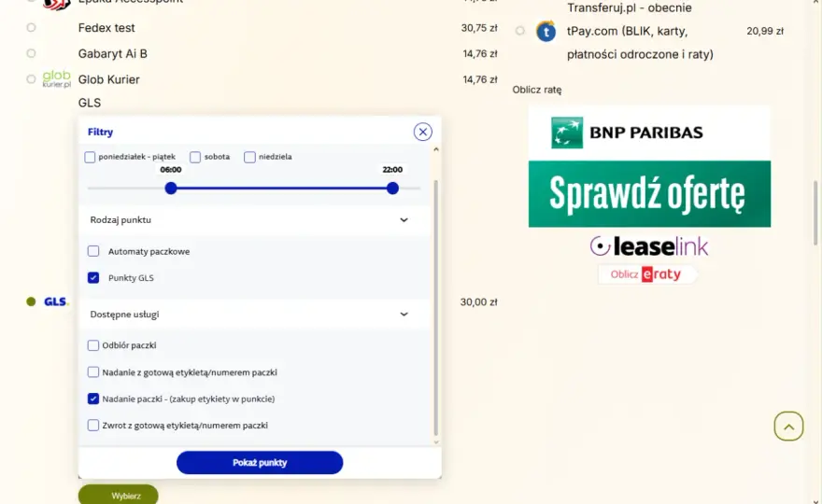Click the 30,00 zł GLS price
This screenshot has height=504, width=822.
pyautogui.click(x=478, y=302)
